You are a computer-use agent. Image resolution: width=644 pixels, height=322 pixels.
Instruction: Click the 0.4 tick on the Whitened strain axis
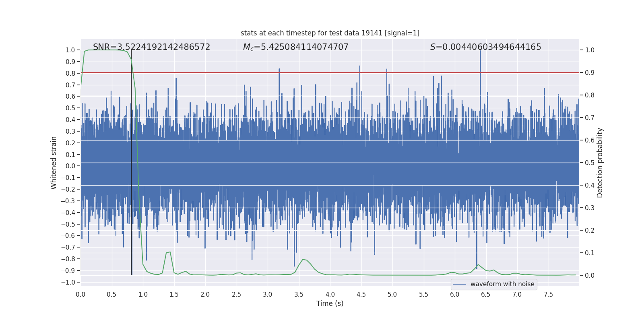[x=70, y=120]
